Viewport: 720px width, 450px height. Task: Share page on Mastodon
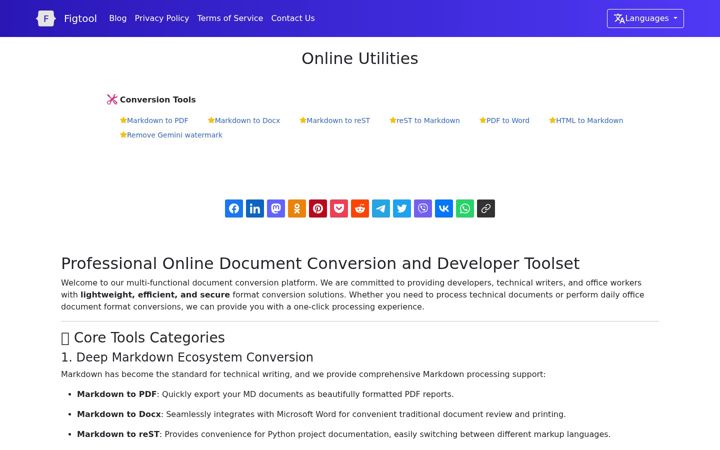pyautogui.click(x=276, y=208)
